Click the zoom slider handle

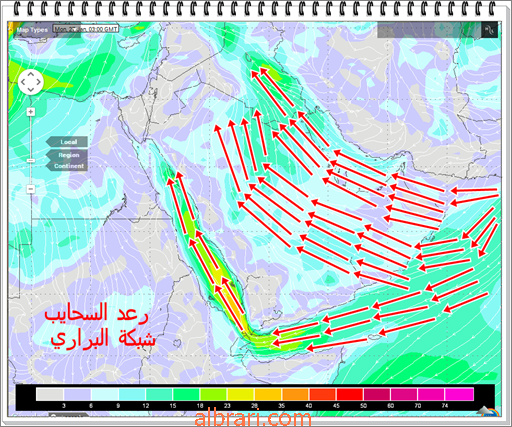[x=31, y=161]
